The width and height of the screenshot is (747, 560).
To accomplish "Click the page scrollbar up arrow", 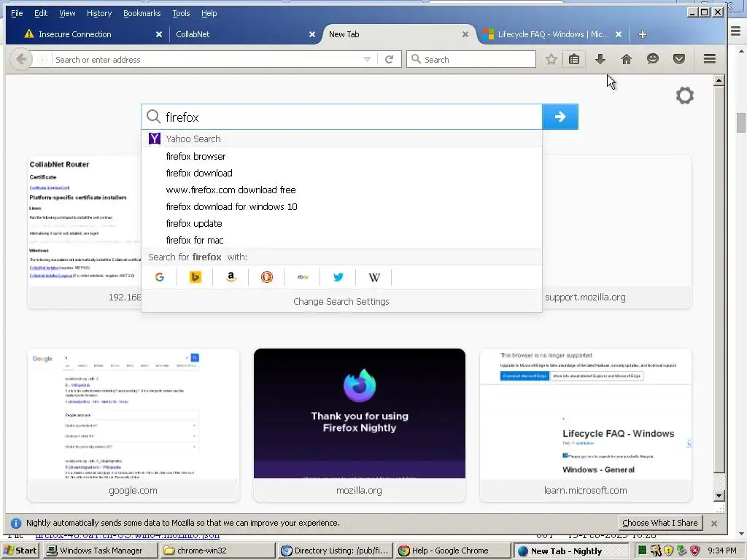I will (719, 80).
